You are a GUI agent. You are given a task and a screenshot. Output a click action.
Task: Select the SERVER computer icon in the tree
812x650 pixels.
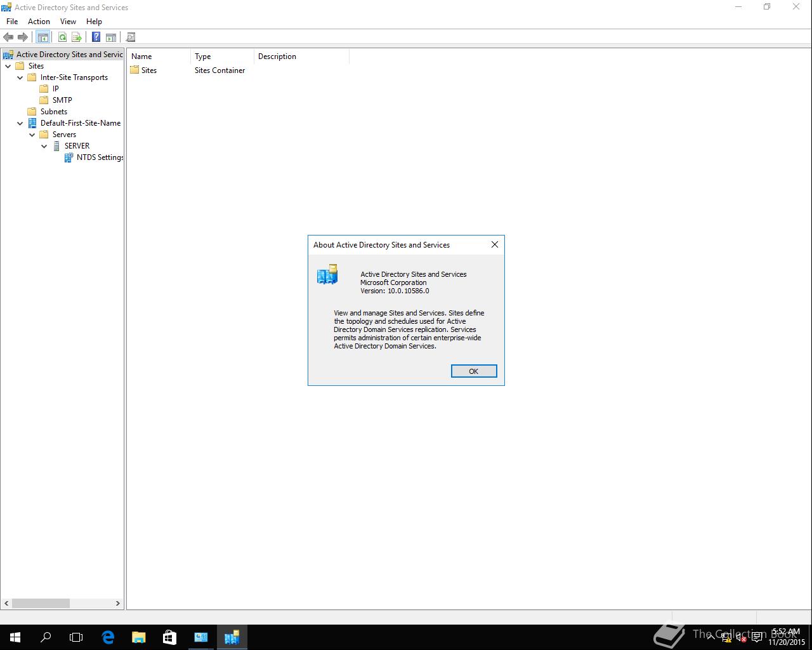(56, 146)
